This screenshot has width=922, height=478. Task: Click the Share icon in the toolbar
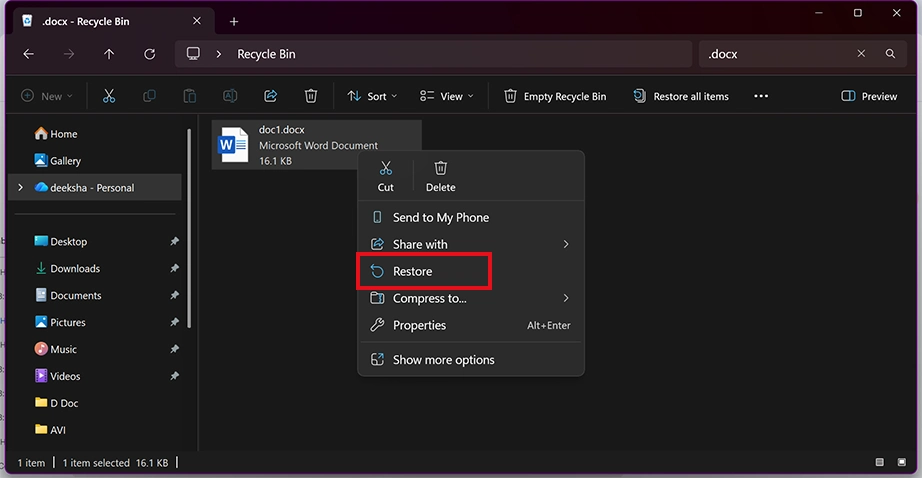(x=270, y=96)
